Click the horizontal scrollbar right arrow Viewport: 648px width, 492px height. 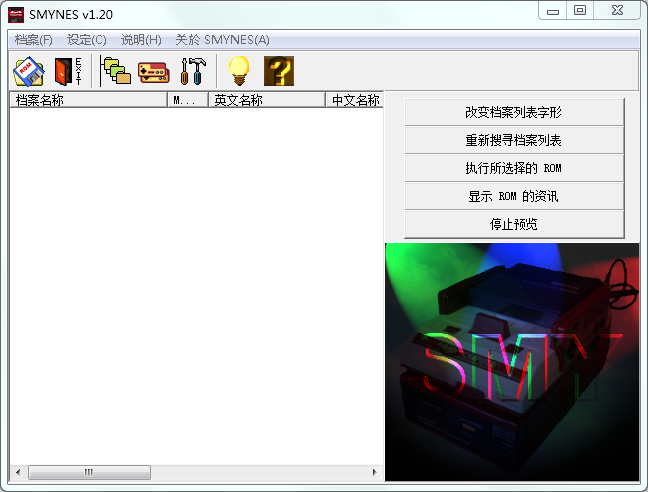click(375, 472)
